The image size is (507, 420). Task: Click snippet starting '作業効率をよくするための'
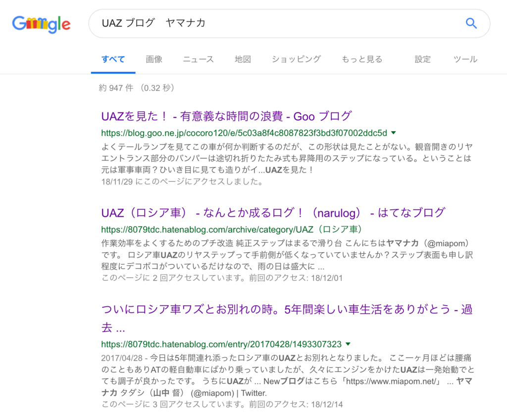287,255
